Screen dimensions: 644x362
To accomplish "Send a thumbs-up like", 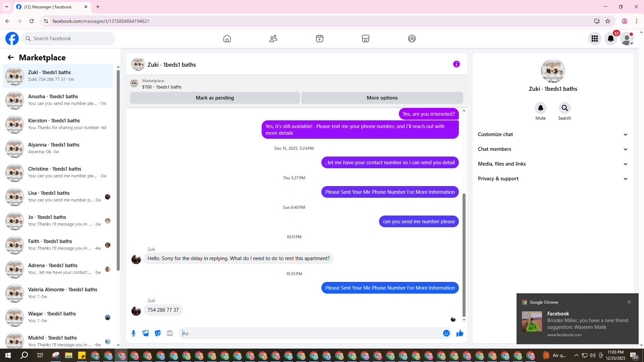I will click(460, 333).
